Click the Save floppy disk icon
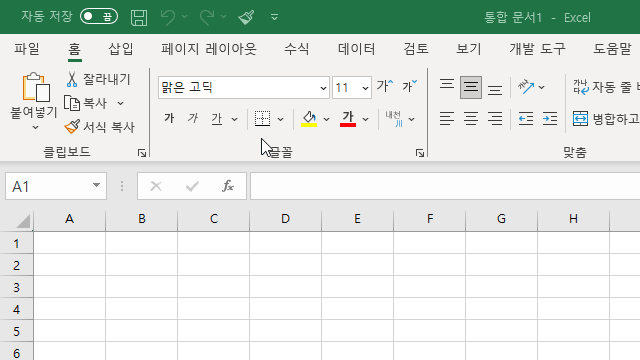This screenshot has height=360, width=640. point(139,17)
